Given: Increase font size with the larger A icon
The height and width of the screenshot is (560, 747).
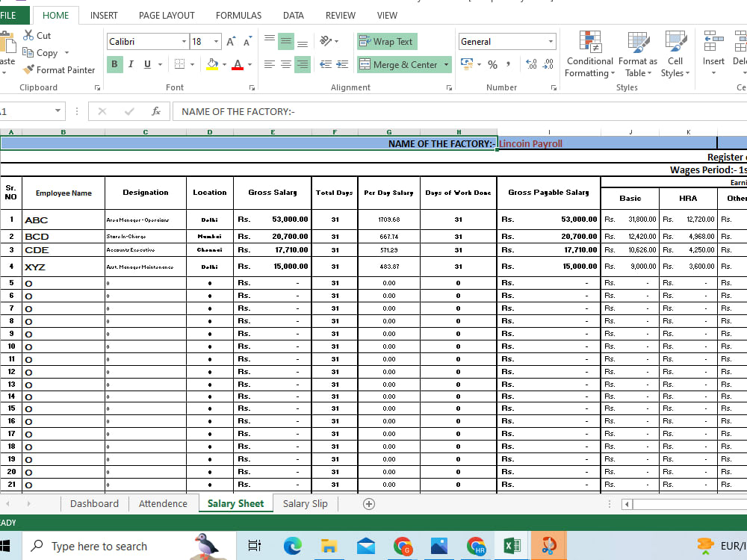Looking at the screenshot, I should pos(231,41).
